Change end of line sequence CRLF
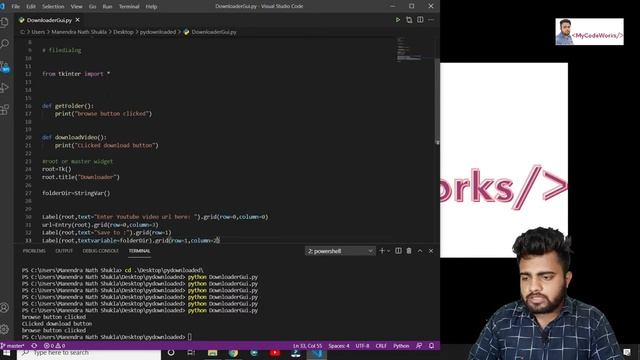This screenshot has height=360, width=640. (x=381, y=346)
